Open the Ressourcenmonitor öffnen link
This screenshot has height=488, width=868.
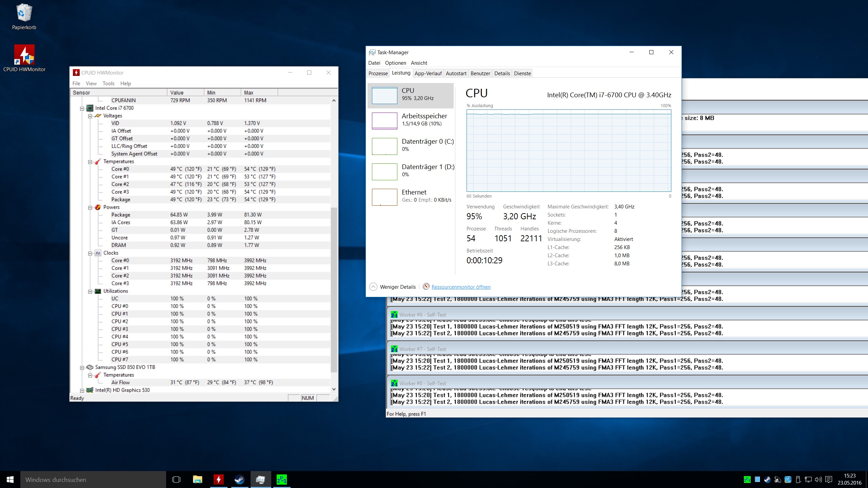pos(461,287)
